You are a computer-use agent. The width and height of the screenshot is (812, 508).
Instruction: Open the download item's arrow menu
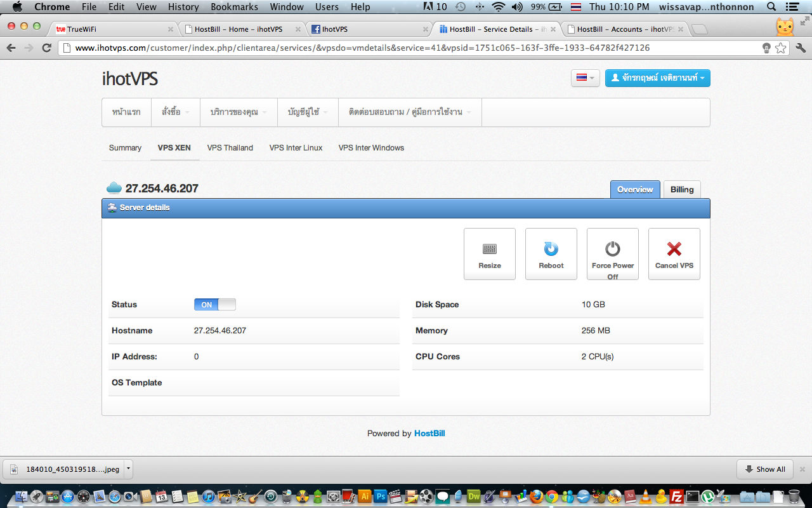tap(128, 469)
